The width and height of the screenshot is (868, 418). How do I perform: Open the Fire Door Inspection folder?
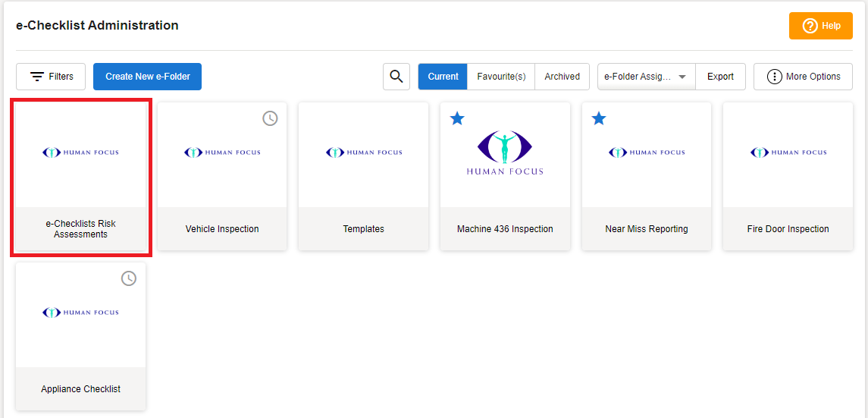[788, 177]
